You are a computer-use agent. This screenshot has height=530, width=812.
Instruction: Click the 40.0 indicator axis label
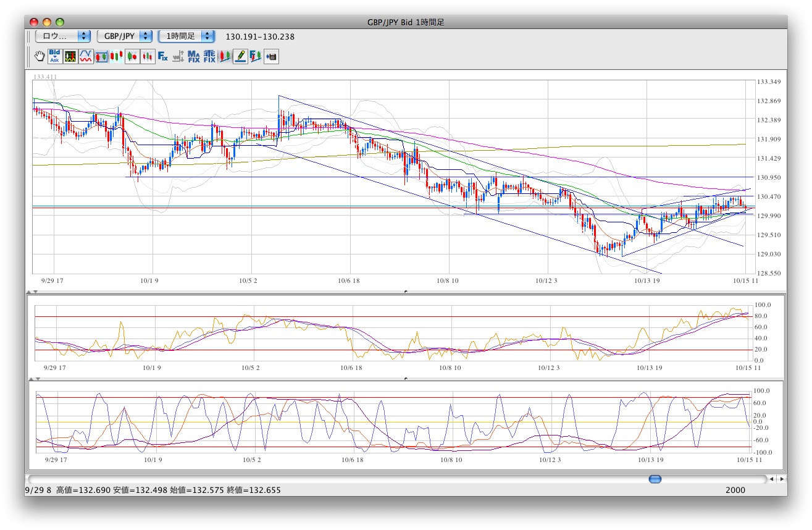pyautogui.click(x=761, y=339)
